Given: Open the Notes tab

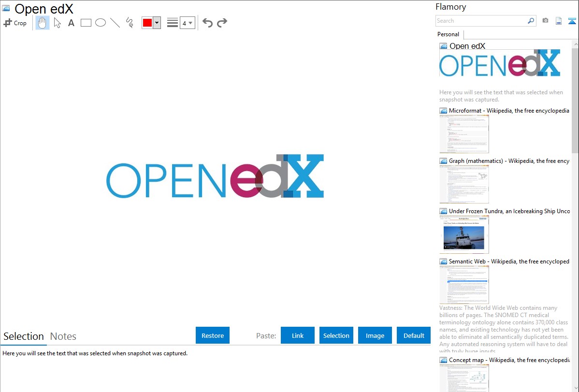Looking at the screenshot, I should tap(63, 336).
